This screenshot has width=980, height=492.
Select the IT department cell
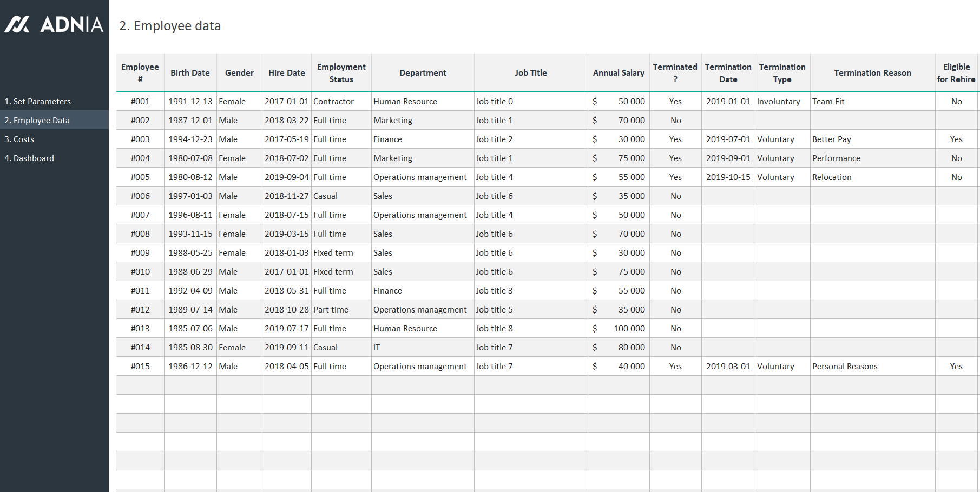coord(377,348)
